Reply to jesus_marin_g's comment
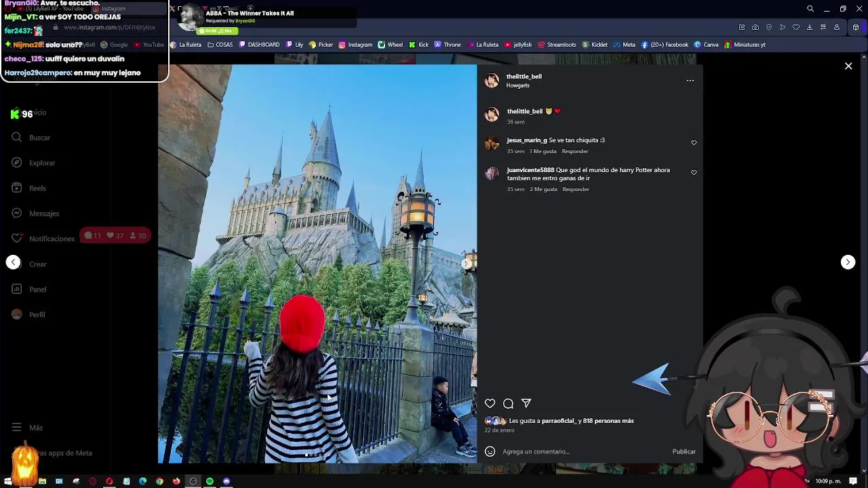This screenshot has width=868, height=488. click(575, 151)
